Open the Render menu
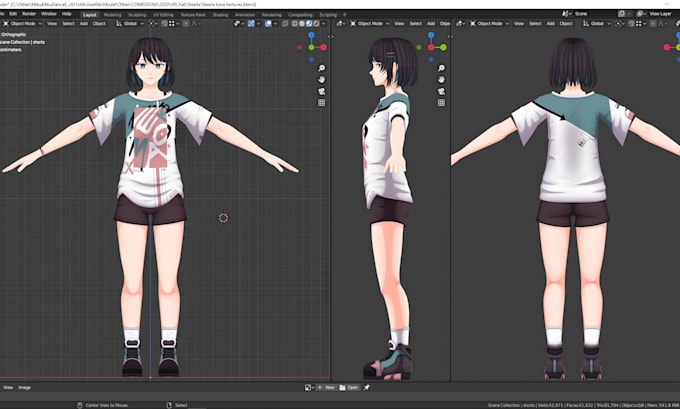This screenshot has height=409, width=680. coord(29,14)
